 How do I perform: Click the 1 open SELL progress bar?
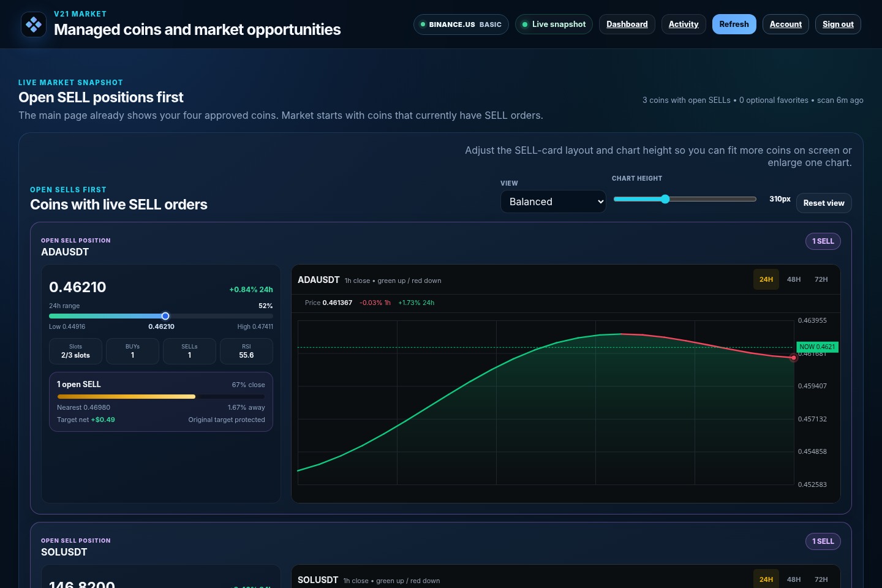pyautogui.click(x=161, y=396)
